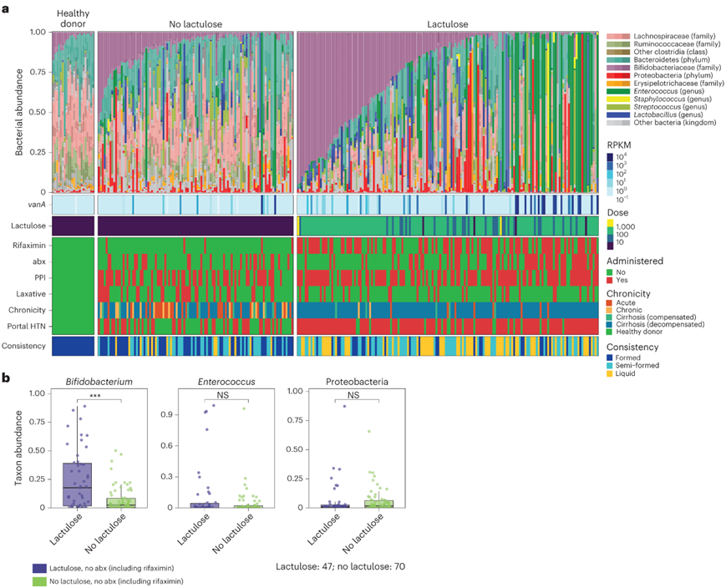Viewport: 726px width, 588px height.
Task: Select the Rifaximin row label
Action: pos(29,245)
